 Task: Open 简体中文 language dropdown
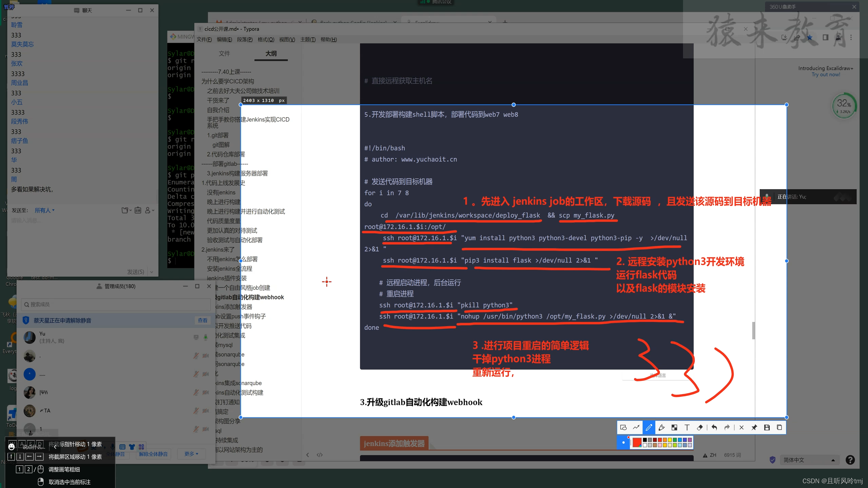[x=809, y=460]
